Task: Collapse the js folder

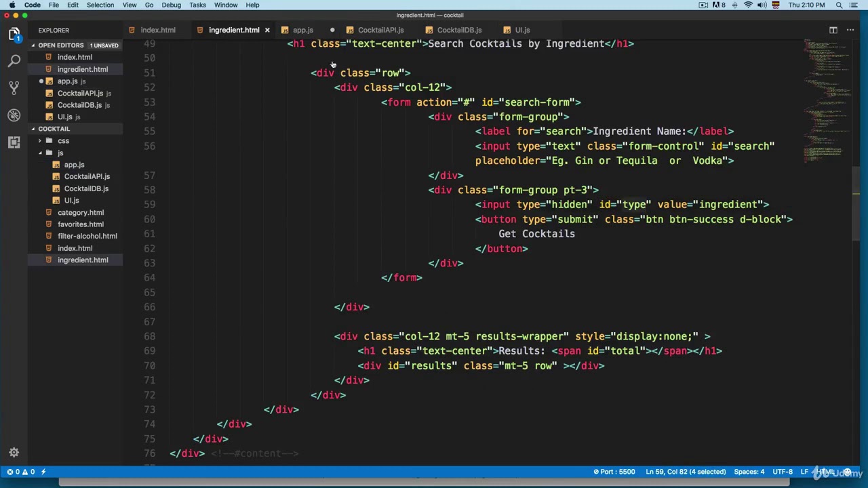Action: click(x=60, y=153)
